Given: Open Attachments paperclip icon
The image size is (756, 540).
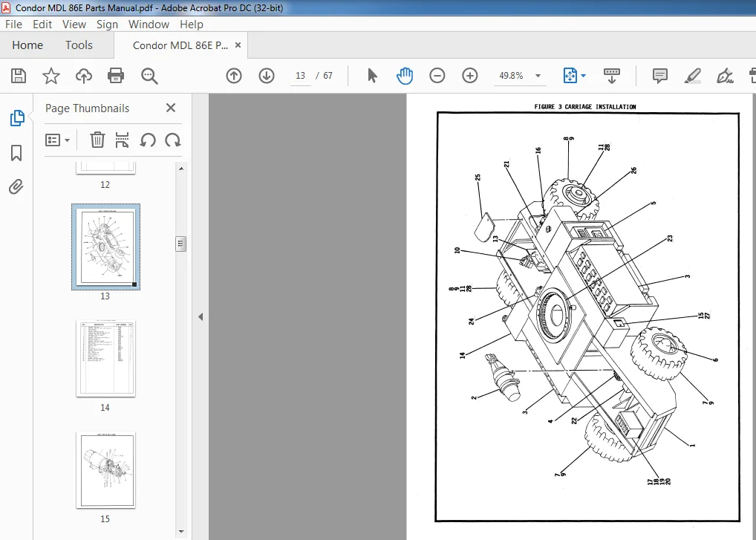Looking at the screenshot, I should click(16, 186).
